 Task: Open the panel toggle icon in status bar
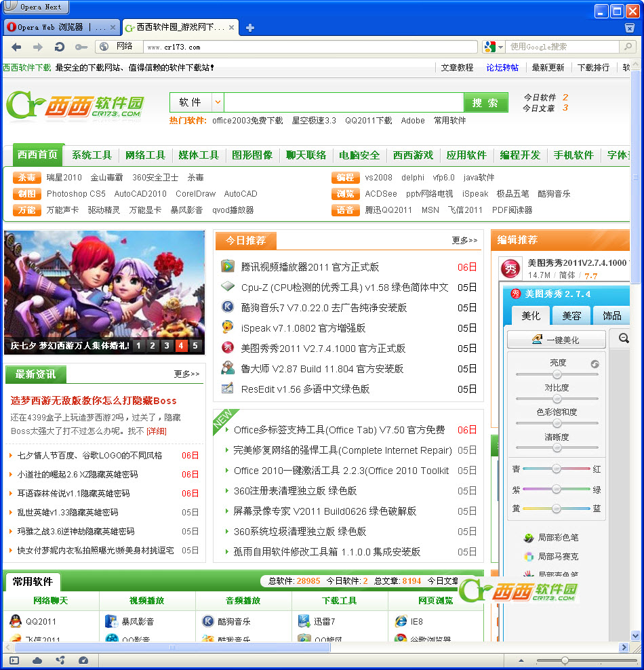[14, 661]
